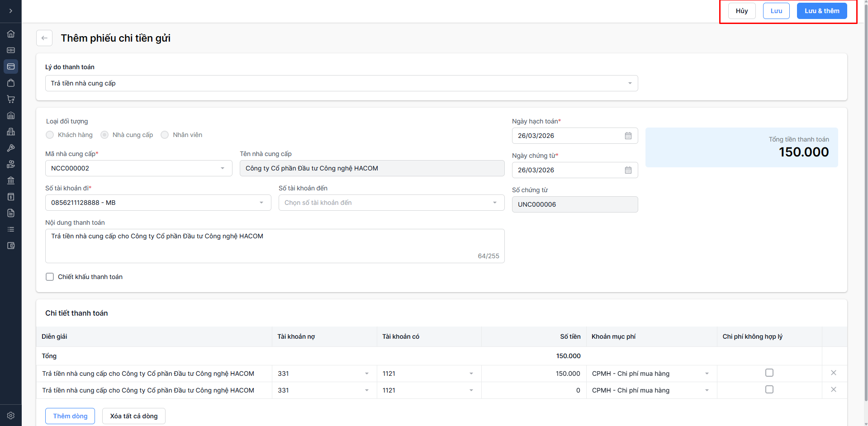Open settings gear in the sidebar

[x=11, y=416]
